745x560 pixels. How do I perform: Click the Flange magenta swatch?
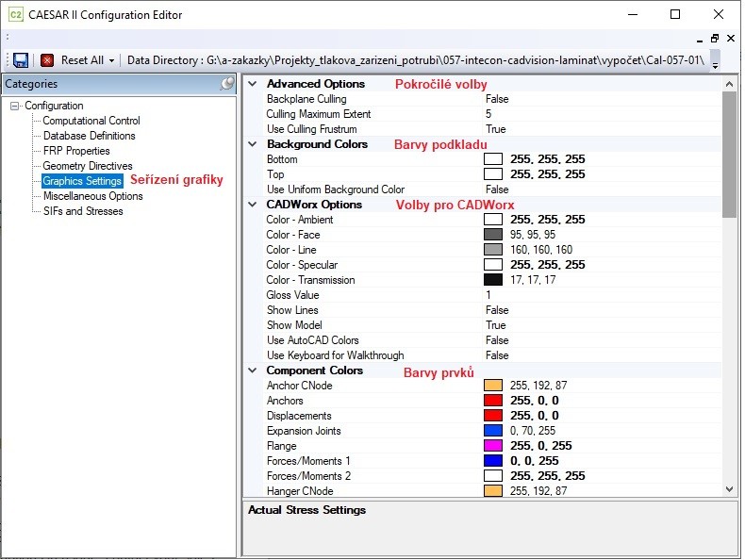point(493,446)
